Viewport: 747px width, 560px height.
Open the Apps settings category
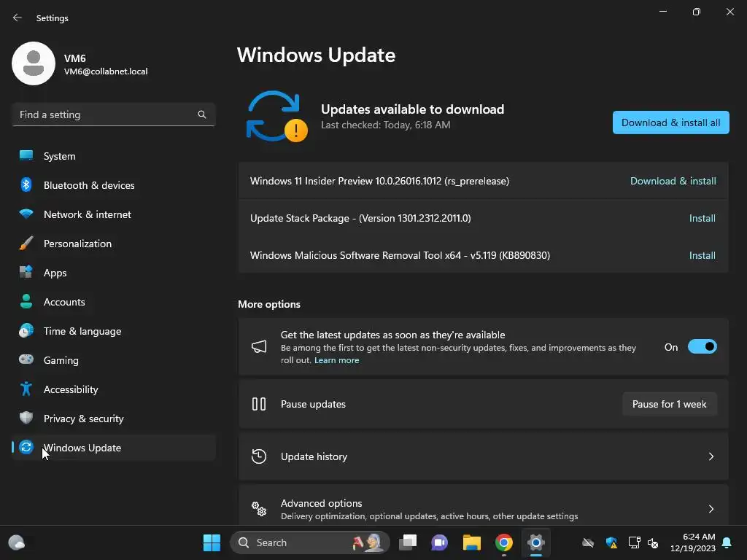114,273
